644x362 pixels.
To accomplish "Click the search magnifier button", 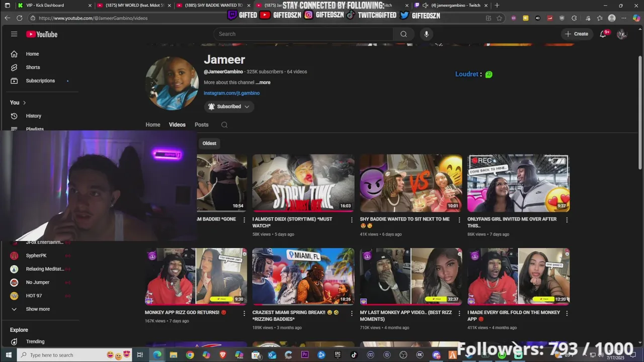I will (x=404, y=34).
